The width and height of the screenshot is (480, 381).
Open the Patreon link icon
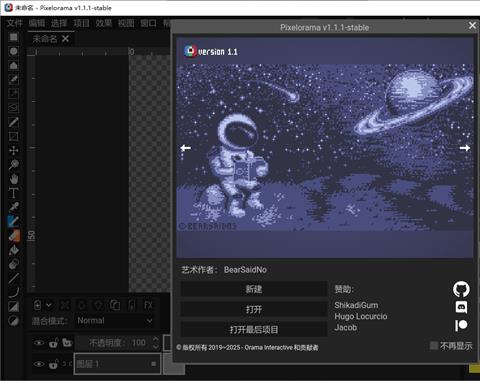(x=461, y=325)
